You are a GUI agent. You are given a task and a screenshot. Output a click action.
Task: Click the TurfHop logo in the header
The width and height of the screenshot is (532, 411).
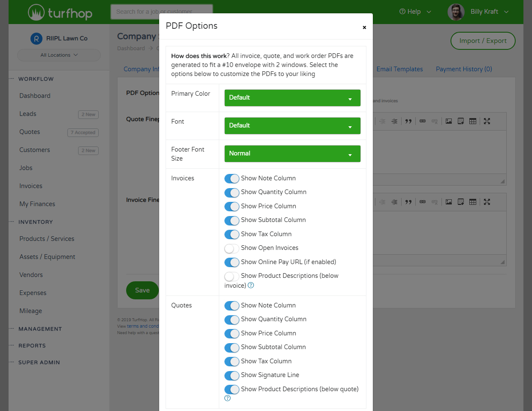pos(60,12)
